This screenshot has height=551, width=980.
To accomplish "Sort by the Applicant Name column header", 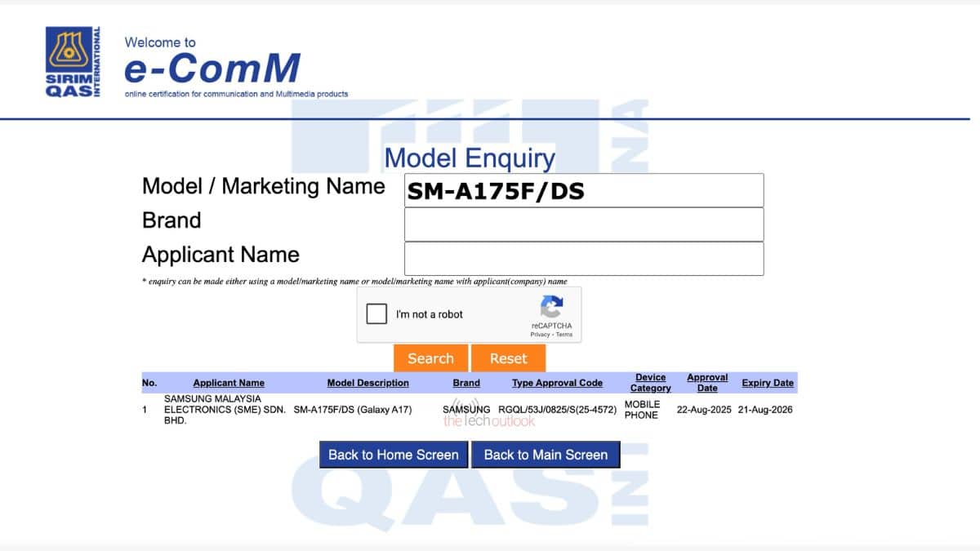I will click(229, 383).
